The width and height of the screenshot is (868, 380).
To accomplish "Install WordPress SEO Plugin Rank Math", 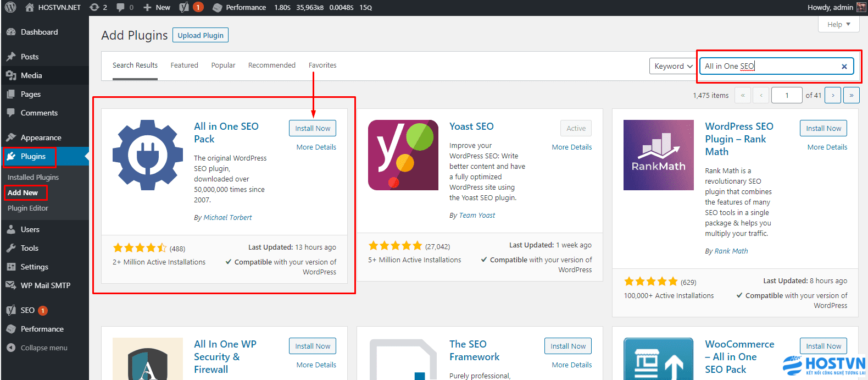I will (824, 128).
